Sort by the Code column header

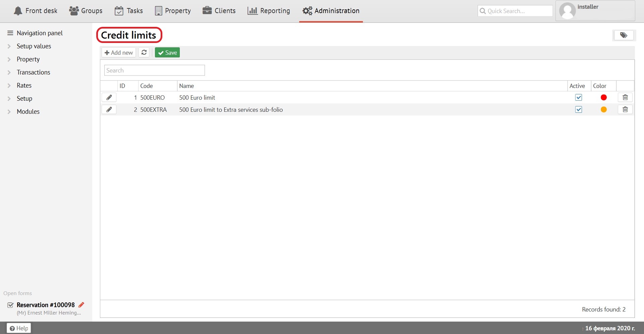pyautogui.click(x=157, y=86)
